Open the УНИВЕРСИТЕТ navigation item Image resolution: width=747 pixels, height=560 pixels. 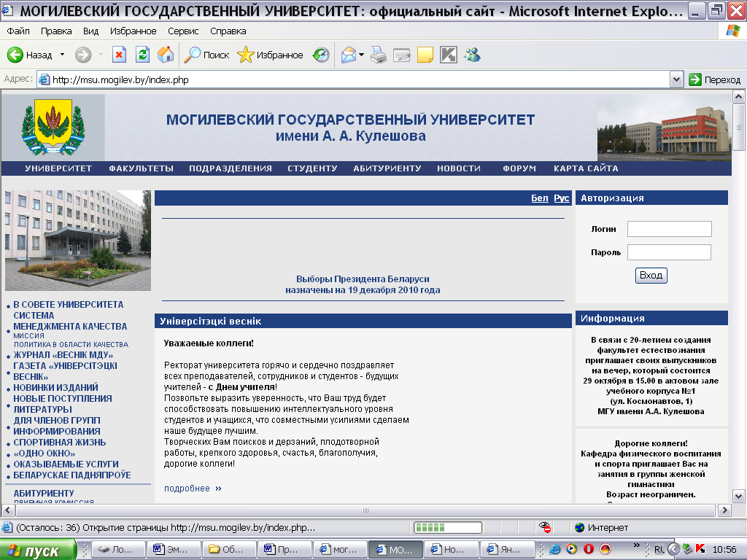(x=58, y=168)
